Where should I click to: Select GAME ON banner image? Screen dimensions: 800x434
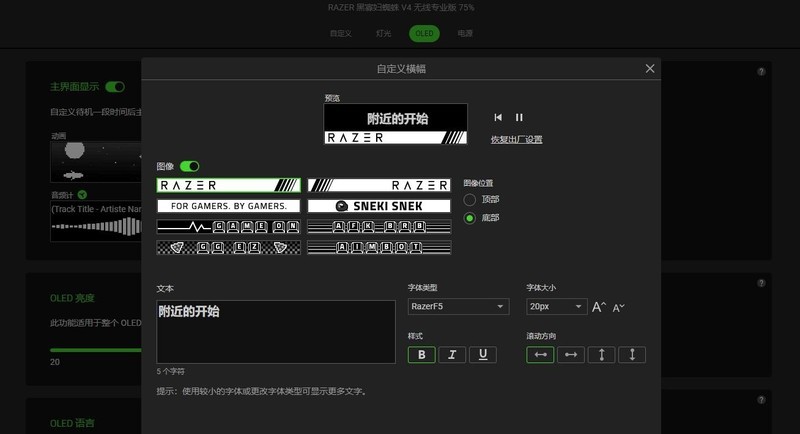(229, 226)
